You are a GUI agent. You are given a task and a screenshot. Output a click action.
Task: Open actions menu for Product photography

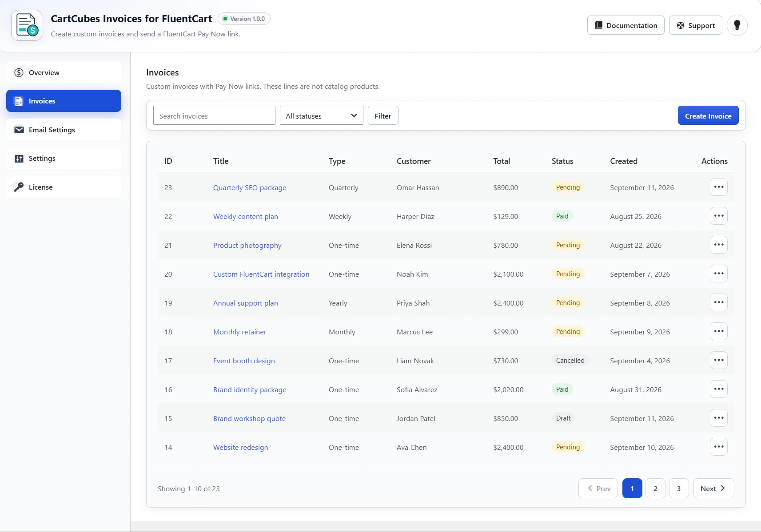[x=718, y=245]
